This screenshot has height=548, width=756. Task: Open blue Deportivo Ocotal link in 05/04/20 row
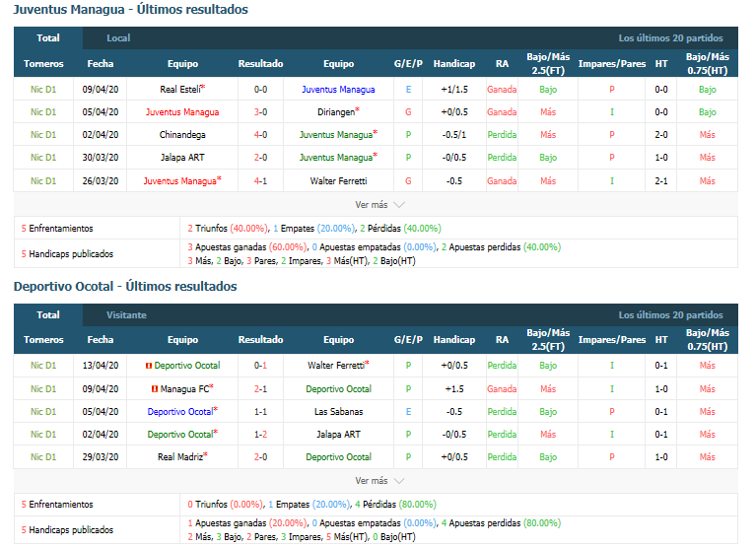(x=182, y=412)
